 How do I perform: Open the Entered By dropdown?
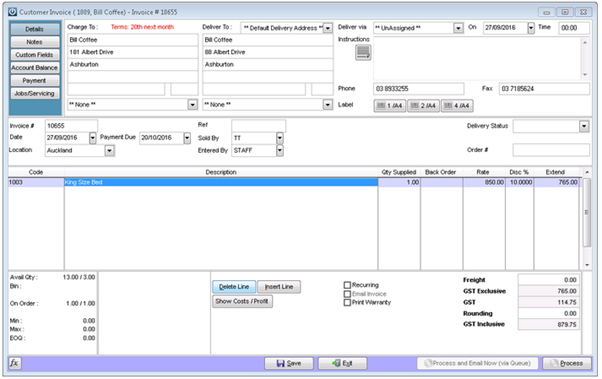(280, 151)
